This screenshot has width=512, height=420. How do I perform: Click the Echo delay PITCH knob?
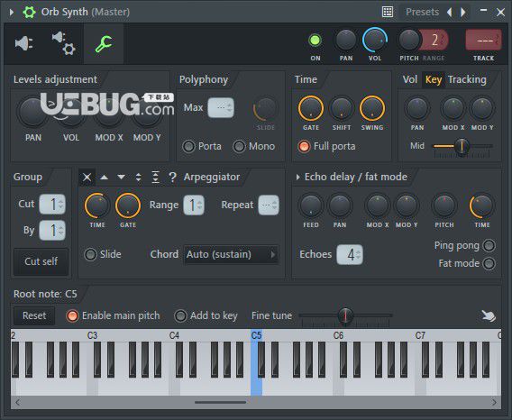(444, 205)
